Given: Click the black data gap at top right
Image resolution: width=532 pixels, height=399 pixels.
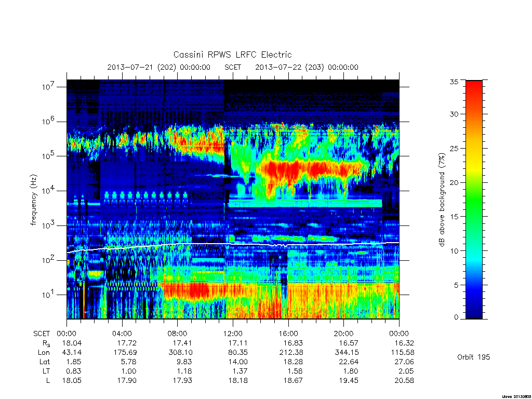Looking at the screenshot, I should click(x=312, y=86).
